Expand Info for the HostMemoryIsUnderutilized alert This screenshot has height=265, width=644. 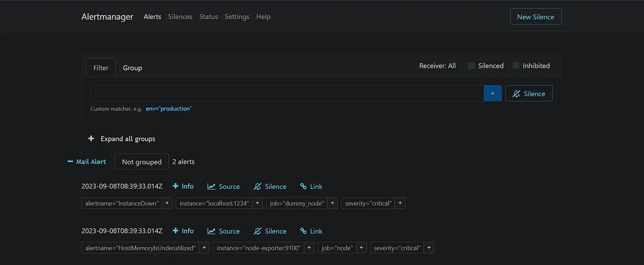[x=183, y=231]
